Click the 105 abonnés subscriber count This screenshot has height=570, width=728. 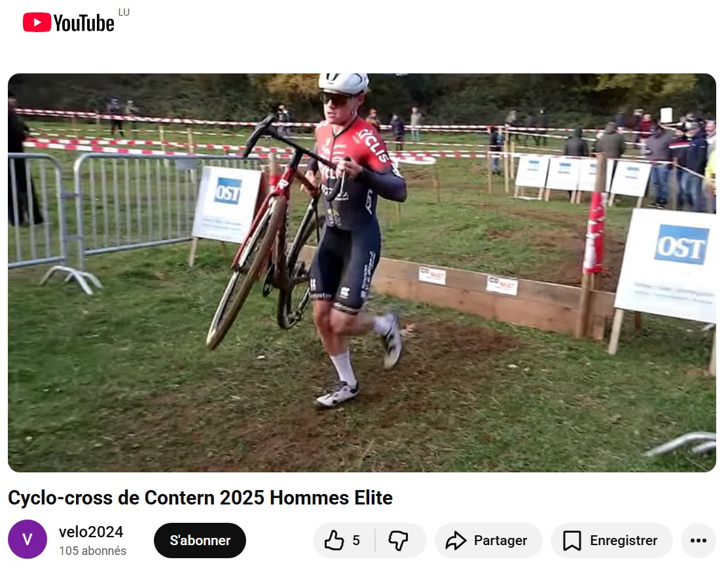click(x=92, y=551)
